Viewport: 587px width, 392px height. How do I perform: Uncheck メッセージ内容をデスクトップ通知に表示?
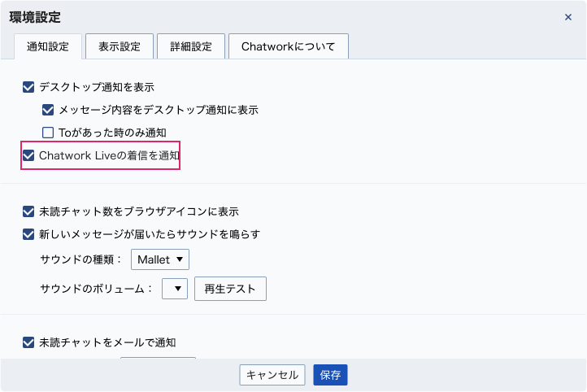[x=48, y=110]
